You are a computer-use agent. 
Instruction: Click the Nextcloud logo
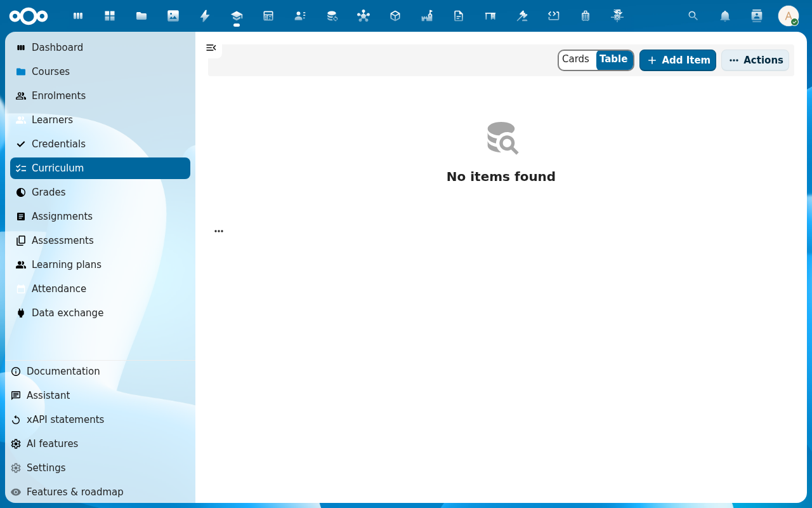[x=29, y=16]
